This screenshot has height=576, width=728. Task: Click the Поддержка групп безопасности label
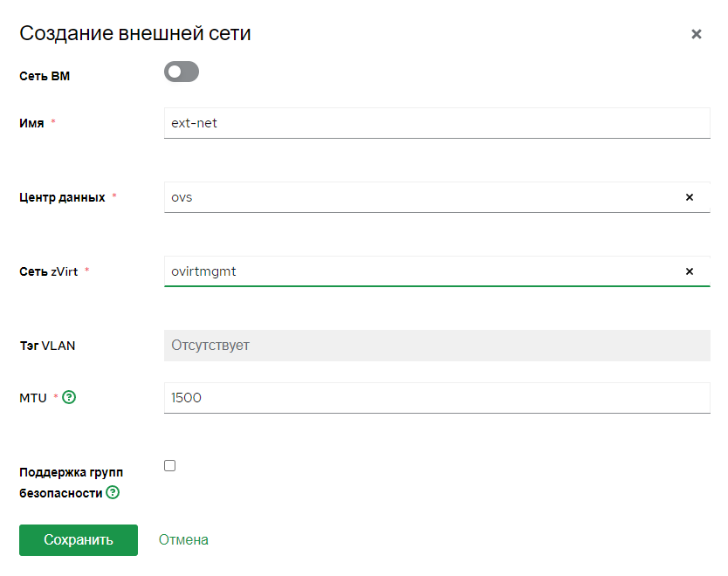(x=71, y=483)
